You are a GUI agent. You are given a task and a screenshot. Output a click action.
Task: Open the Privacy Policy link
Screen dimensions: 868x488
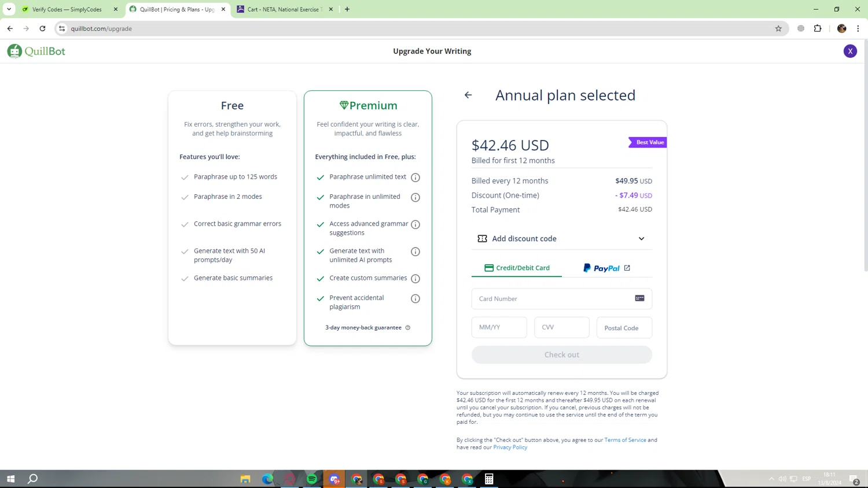(510, 448)
